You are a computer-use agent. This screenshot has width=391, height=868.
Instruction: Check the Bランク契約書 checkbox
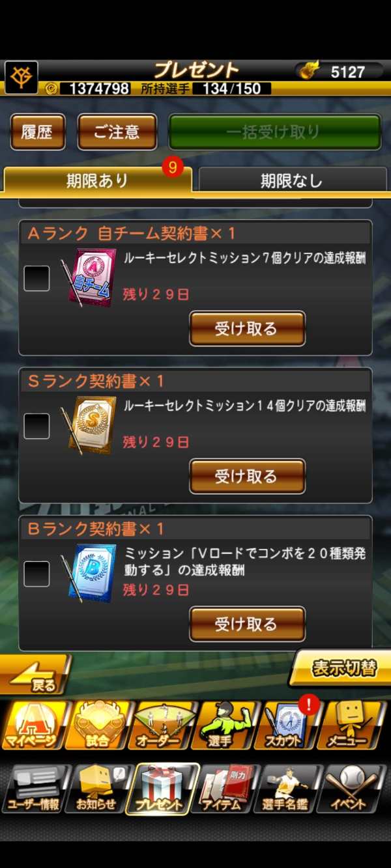tap(36, 574)
